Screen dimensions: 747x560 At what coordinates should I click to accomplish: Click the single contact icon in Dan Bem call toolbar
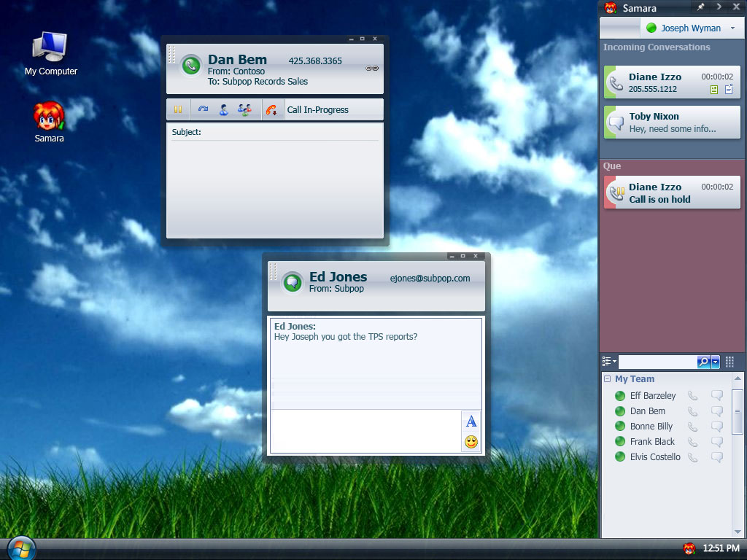pos(223,110)
